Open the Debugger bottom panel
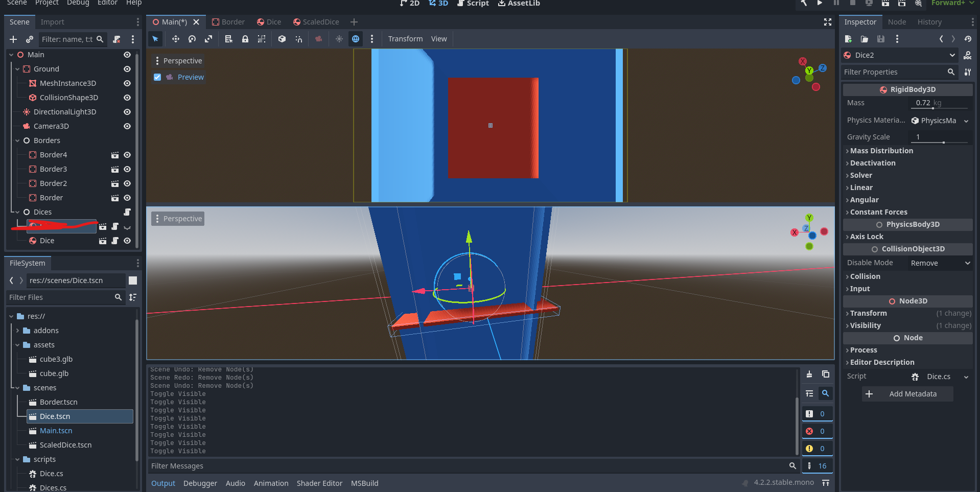980x492 pixels. (x=200, y=483)
